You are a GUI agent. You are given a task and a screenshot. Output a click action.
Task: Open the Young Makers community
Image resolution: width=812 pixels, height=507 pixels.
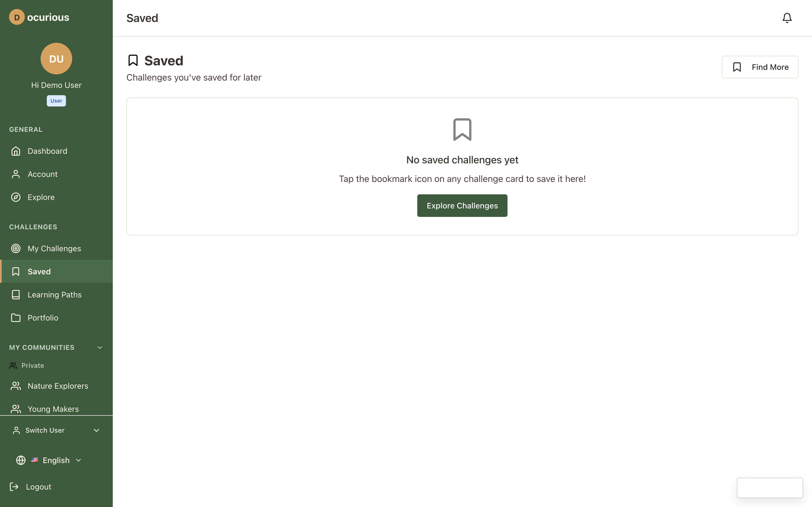point(53,409)
